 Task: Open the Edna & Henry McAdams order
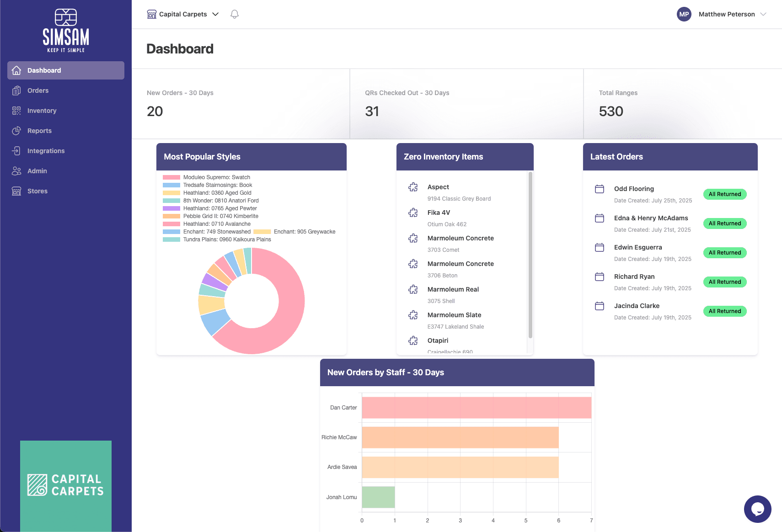(651, 218)
